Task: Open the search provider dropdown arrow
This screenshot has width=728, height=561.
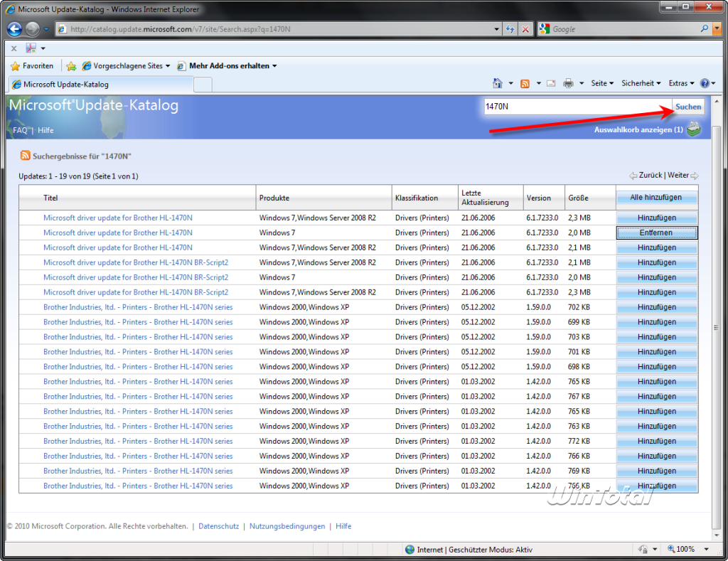Action: pos(717,28)
